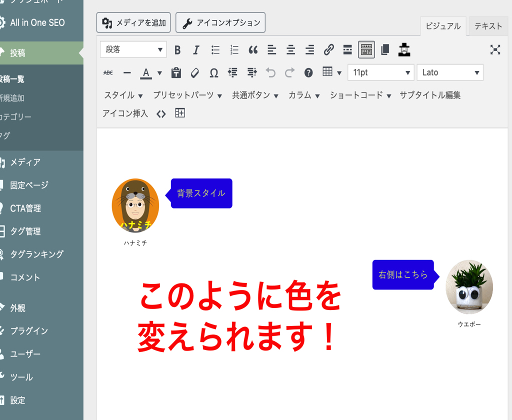Expand the Lato font family dropdown
This screenshot has height=420, width=512.
(450, 73)
